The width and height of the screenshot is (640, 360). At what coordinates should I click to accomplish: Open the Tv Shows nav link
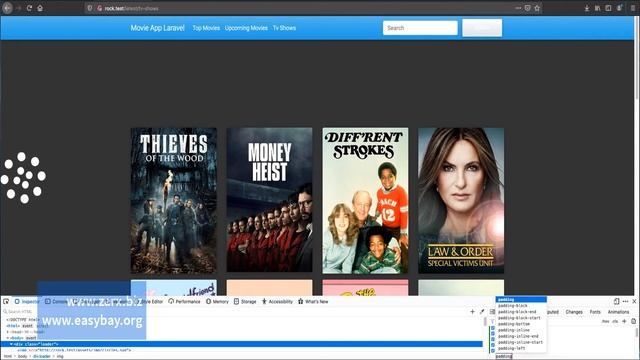(284, 28)
